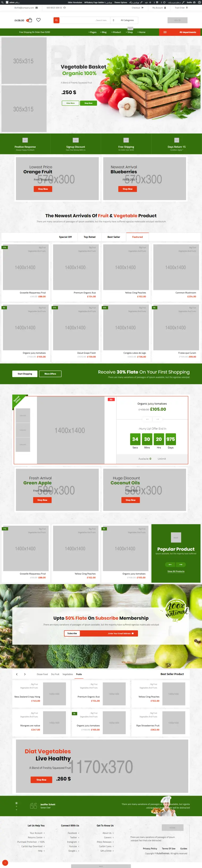Screen dimensions: 202x868
Task: Switch to the Top Rated tab
Action: 90,237
